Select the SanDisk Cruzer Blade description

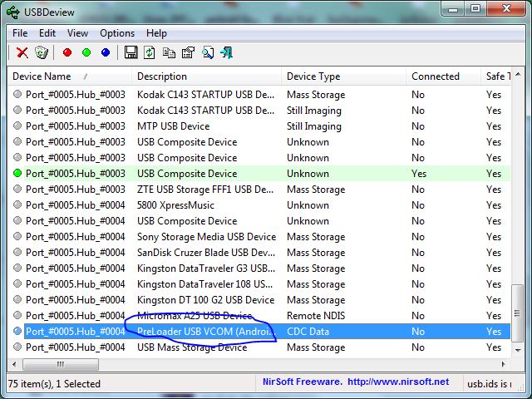pyautogui.click(x=206, y=253)
